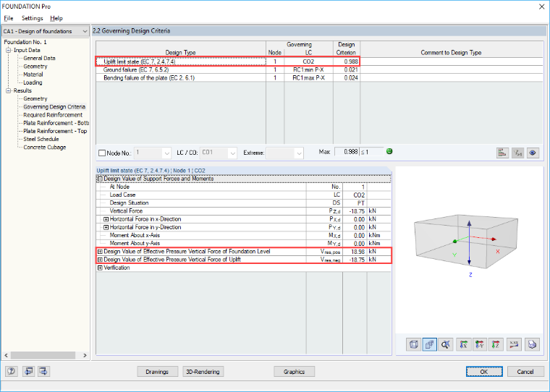Toggle dimension values x.xx display icon
The height and width of the screenshot is (392, 550).
click(x=514, y=345)
